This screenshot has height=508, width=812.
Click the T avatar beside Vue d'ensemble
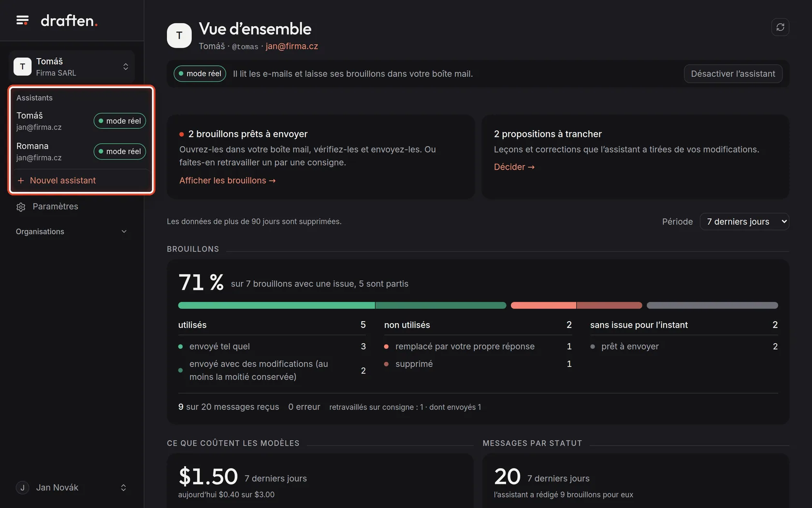tap(179, 35)
